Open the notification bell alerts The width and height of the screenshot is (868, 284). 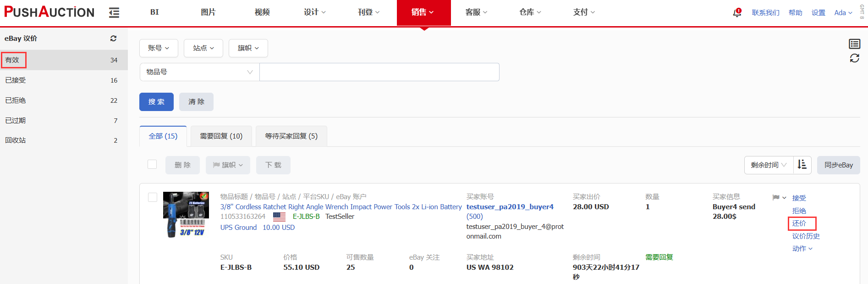click(737, 12)
